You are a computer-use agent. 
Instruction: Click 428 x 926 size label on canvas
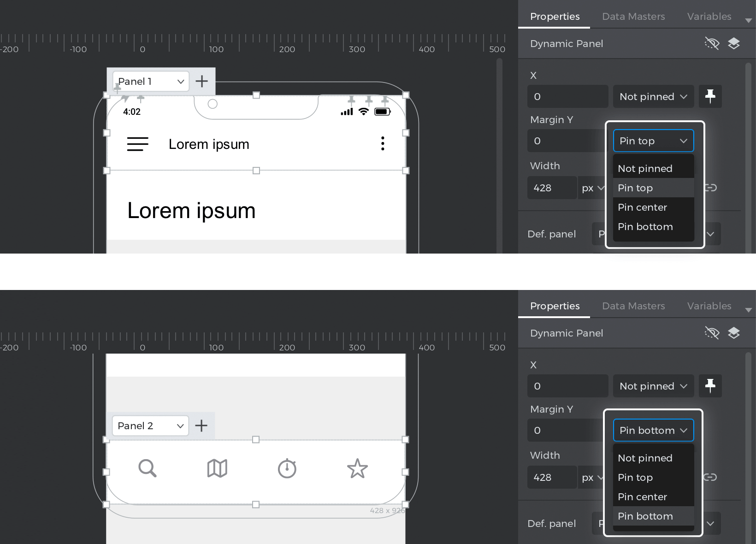[x=387, y=510]
